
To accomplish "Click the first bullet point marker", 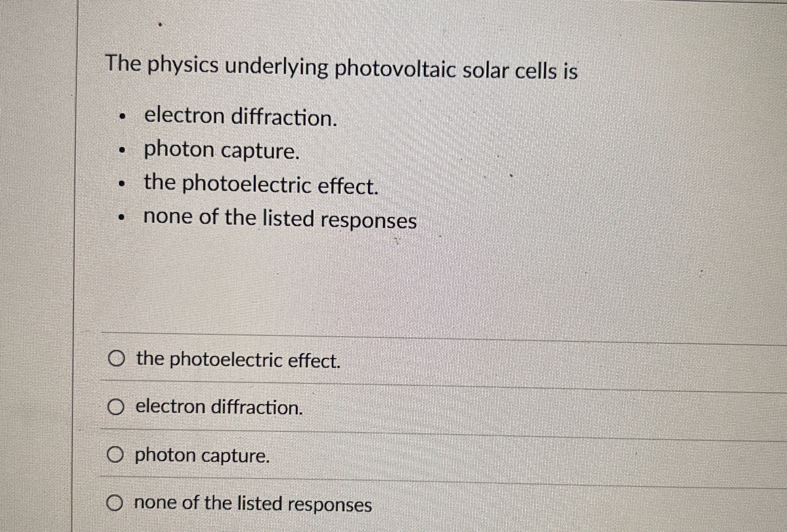I will pyautogui.click(x=122, y=117).
